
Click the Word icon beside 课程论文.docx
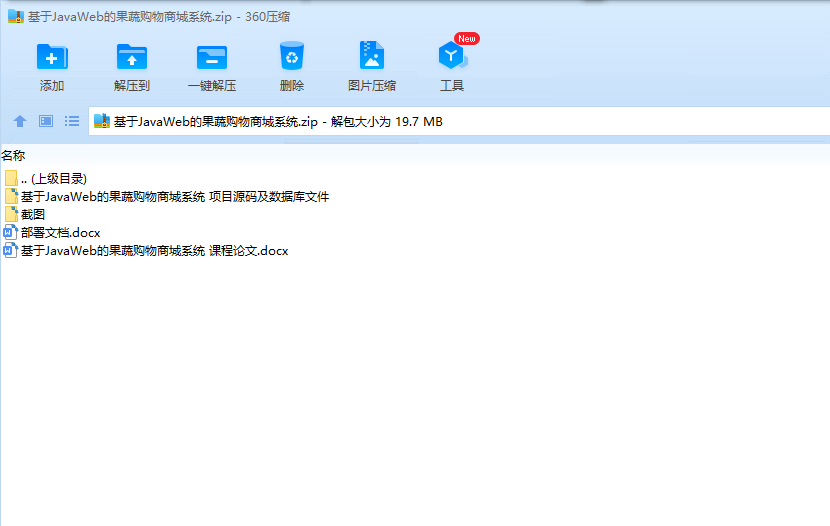(x=10, y=250)
